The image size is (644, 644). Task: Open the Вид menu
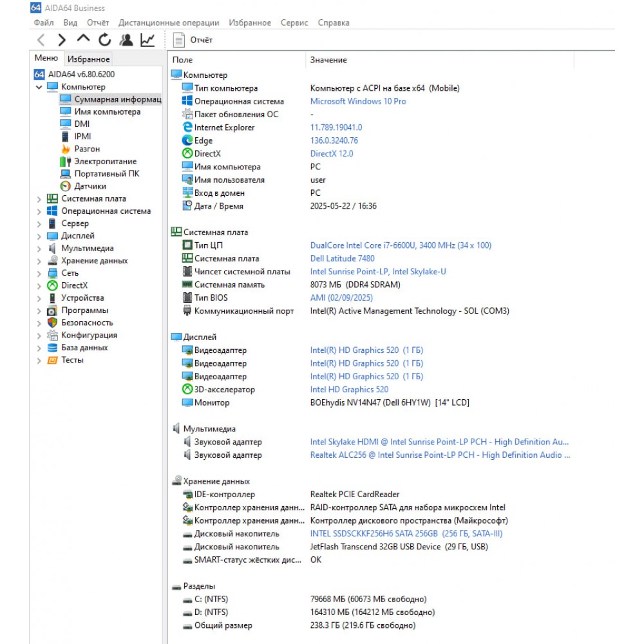[70, 23]
